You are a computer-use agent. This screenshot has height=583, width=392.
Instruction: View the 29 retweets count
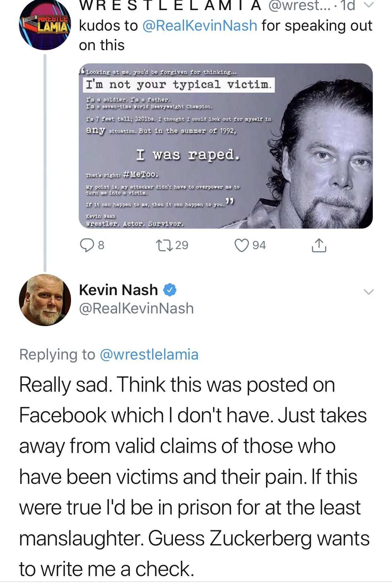tap(182, 245)
